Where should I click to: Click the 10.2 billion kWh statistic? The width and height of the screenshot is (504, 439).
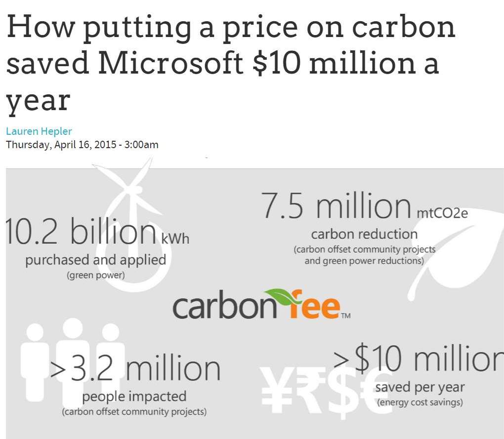point(97,232)
